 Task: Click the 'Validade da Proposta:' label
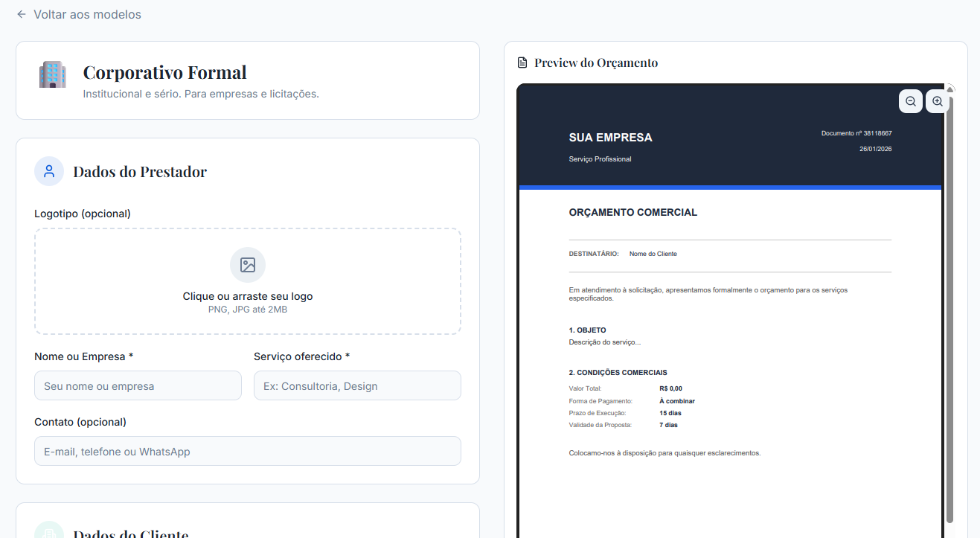[x=601, y=425]
